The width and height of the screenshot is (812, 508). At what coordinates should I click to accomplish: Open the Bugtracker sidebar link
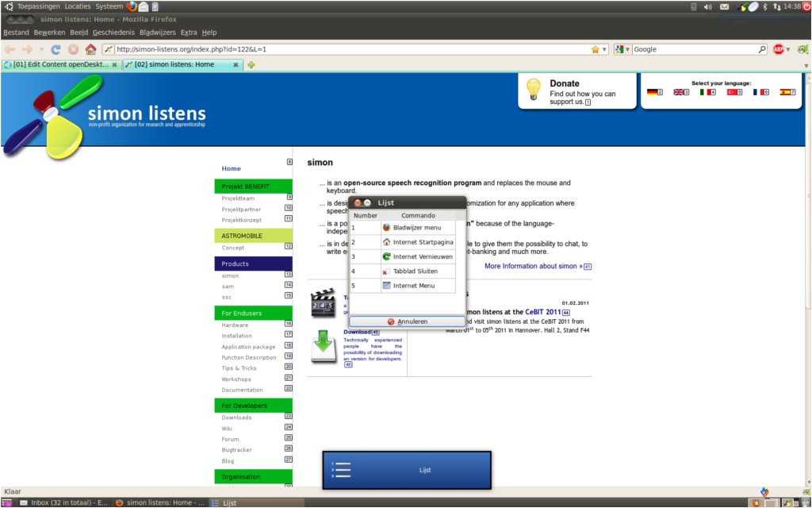tap(236, 450)
